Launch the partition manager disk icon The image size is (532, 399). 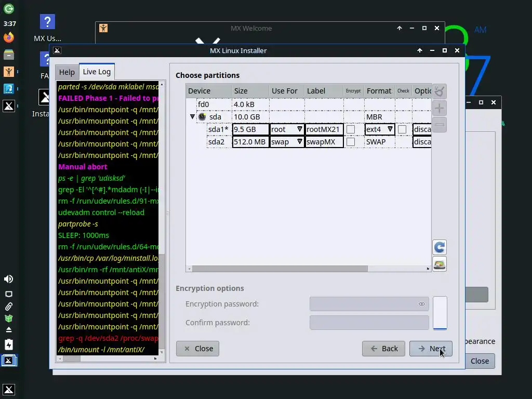click(440, 264)
